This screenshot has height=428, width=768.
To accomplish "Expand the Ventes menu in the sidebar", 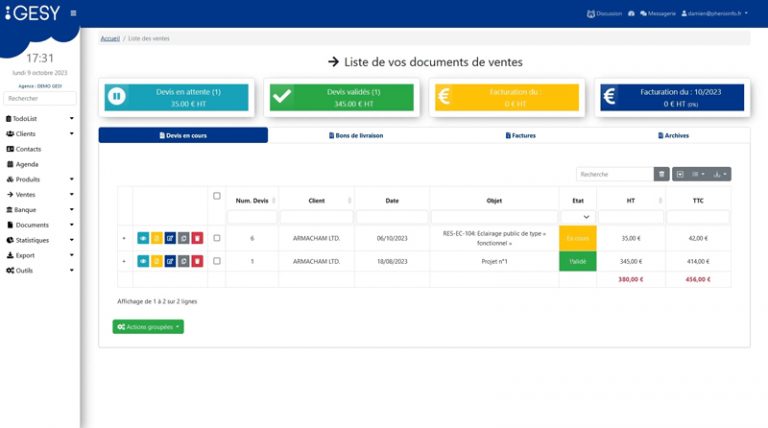I will (x=39, y=194).
